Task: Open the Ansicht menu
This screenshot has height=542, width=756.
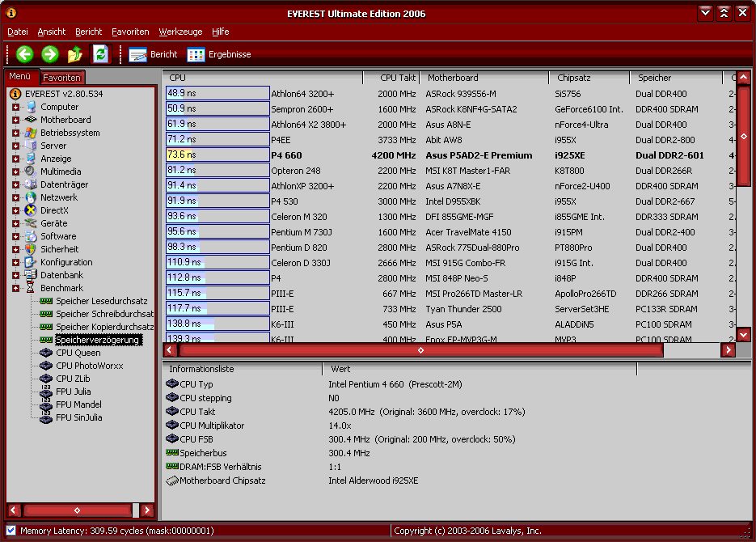Action: click(x=52, y=32)
